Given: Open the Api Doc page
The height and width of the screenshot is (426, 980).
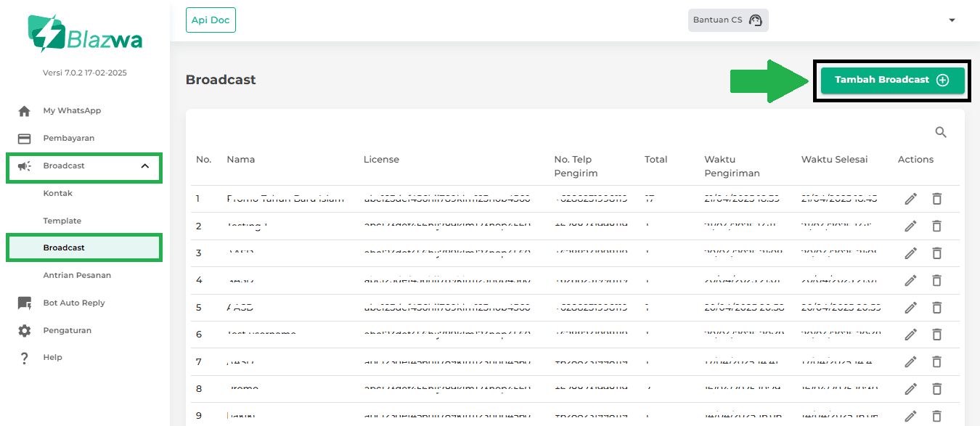Looking at the screenshot, I should pyautogui.click(x=211, y=20).
